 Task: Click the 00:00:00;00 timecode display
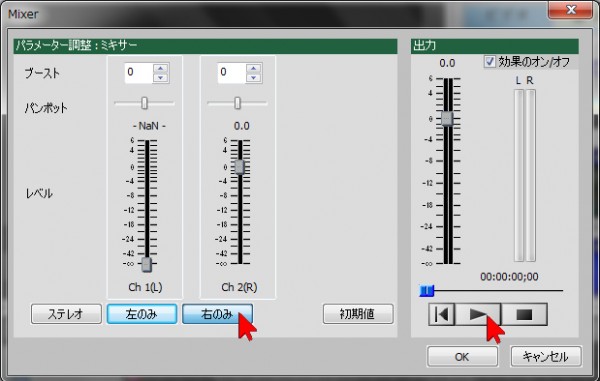click(x=509, y=277)
